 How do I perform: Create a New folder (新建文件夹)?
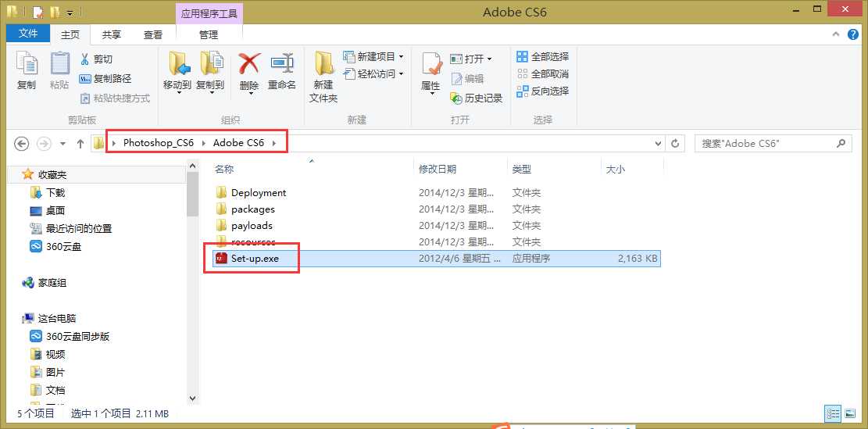pyautogui.click(x=323, y=77)
